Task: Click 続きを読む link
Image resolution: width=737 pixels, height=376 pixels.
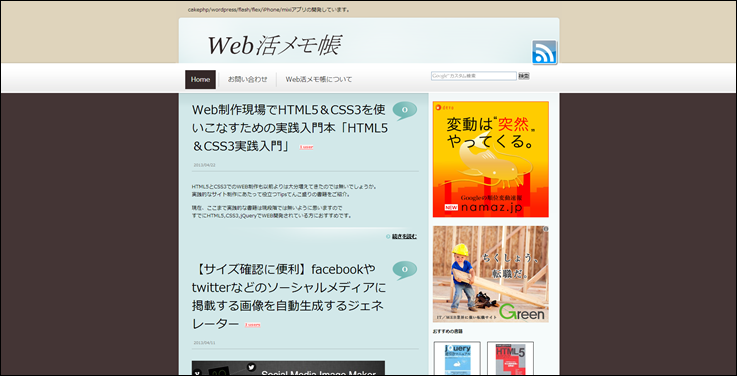Action: click(404, 236)
